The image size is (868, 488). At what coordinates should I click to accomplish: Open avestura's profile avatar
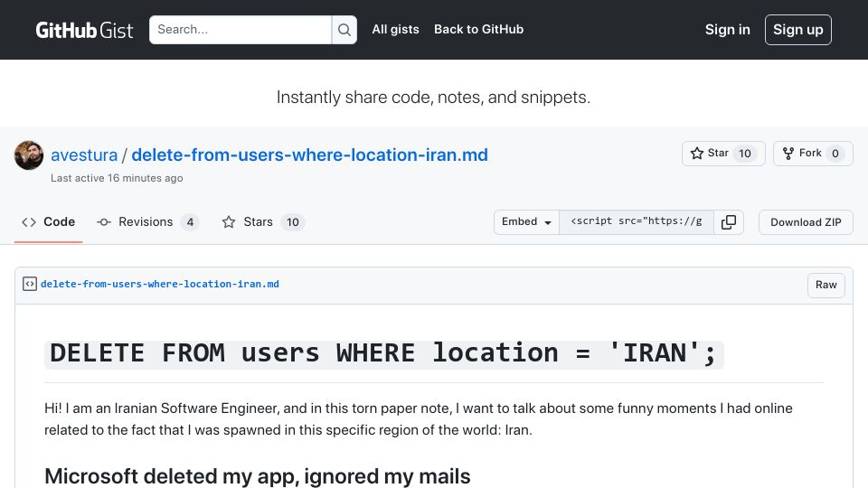[x=29, y=155]
